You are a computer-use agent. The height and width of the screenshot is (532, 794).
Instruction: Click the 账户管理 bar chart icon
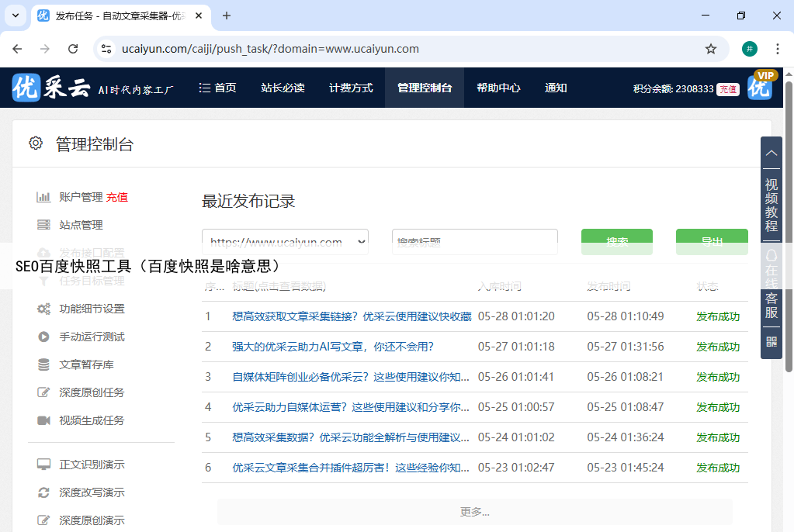point(43,197)
